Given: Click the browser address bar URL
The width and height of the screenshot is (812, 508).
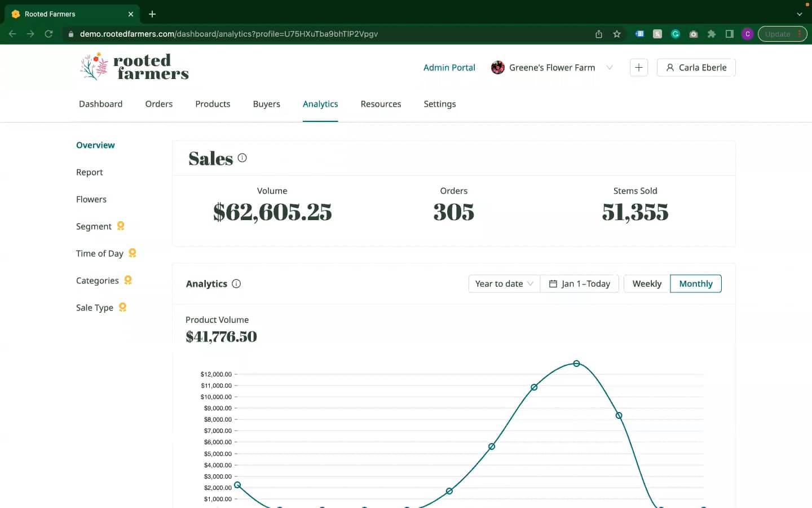Looking at the screenshot, I should (228, 34).
